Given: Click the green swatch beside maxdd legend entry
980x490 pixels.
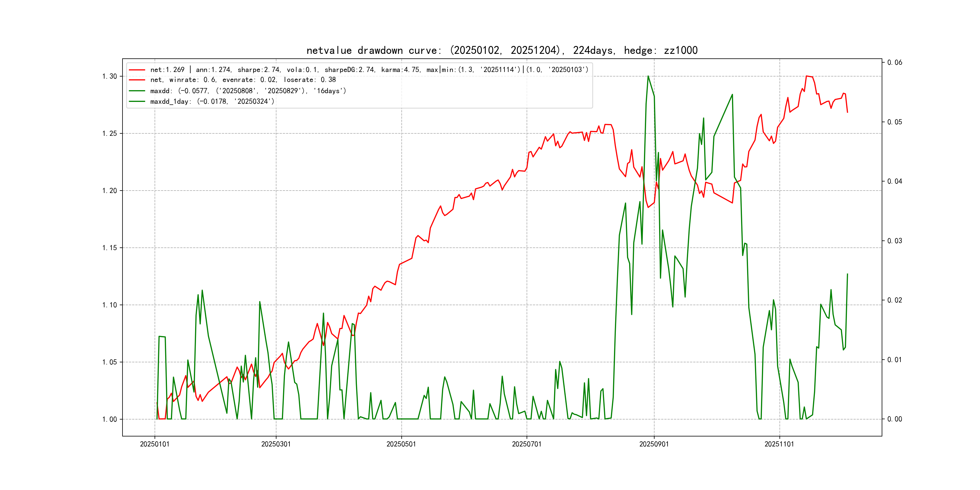Looking at the screenshot, I should [x=137, y=91].
